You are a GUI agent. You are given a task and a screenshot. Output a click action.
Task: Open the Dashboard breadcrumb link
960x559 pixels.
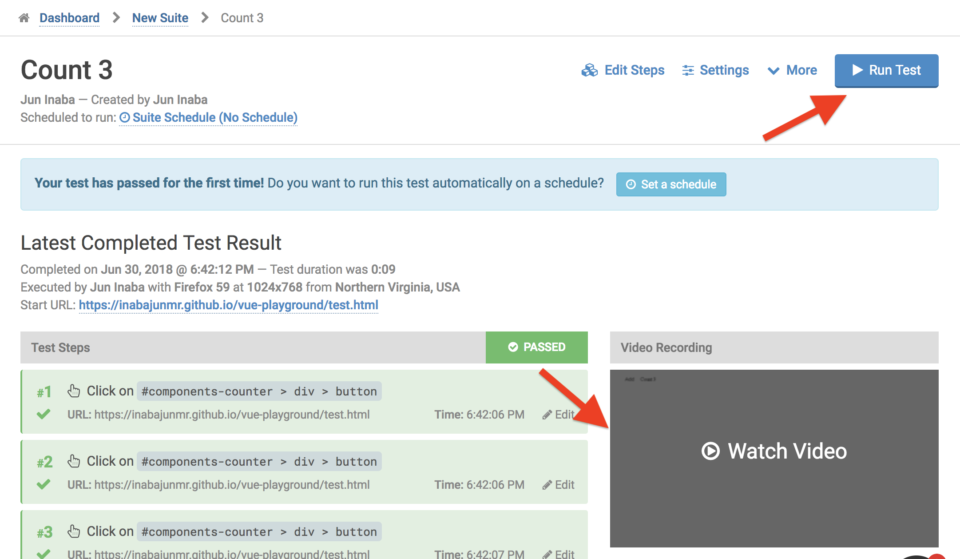click(69, 18)
